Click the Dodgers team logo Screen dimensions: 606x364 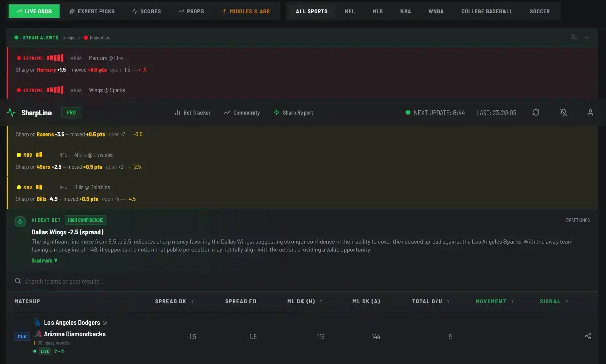[x=38, y=322]
